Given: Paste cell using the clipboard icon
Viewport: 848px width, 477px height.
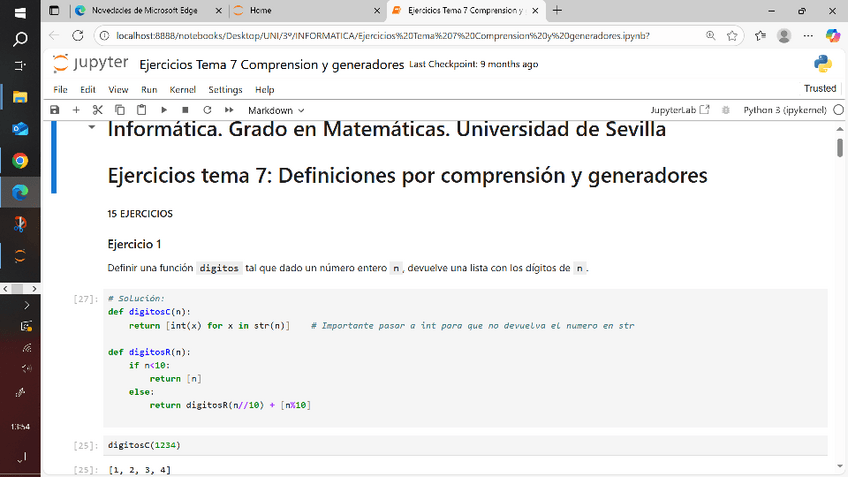Looking at the screenshot, I should [141, 110].
